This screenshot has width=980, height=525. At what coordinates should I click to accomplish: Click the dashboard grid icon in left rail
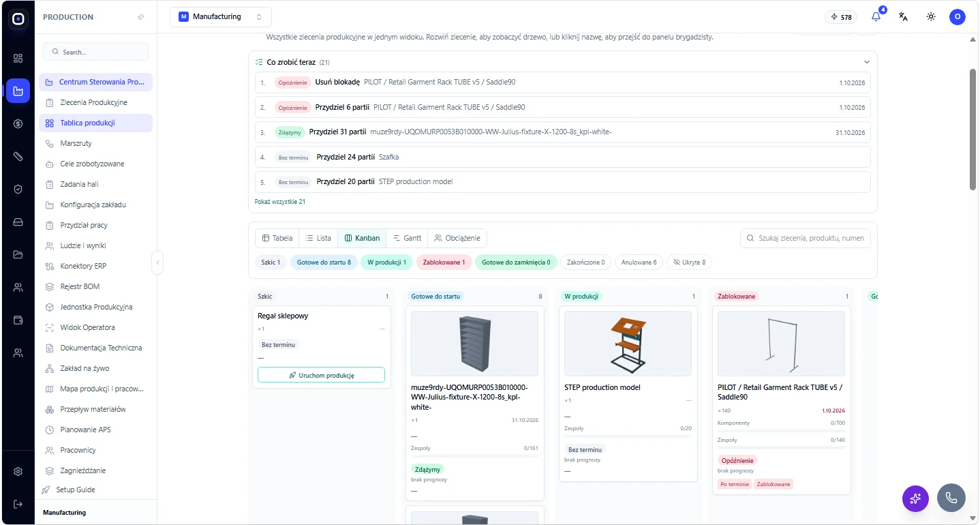[18, 58]
